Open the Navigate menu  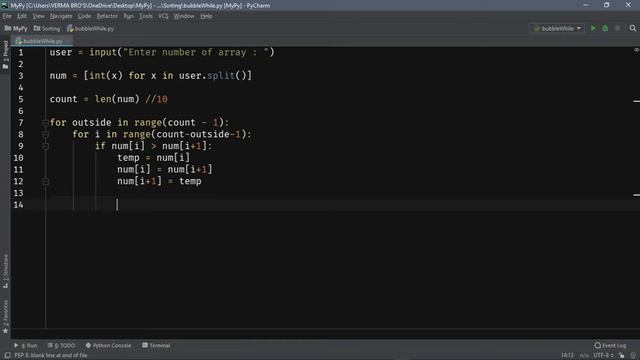pyautogui.click(x=61, y=16)
